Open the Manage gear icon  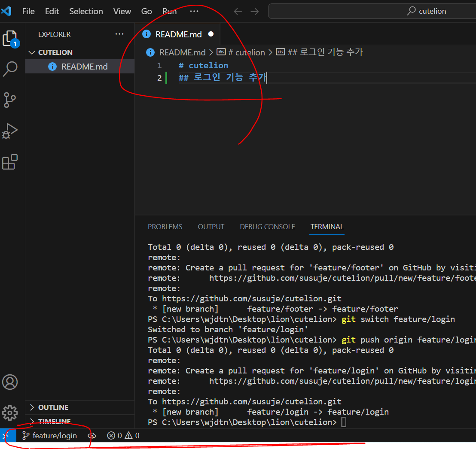coord(10,413)
